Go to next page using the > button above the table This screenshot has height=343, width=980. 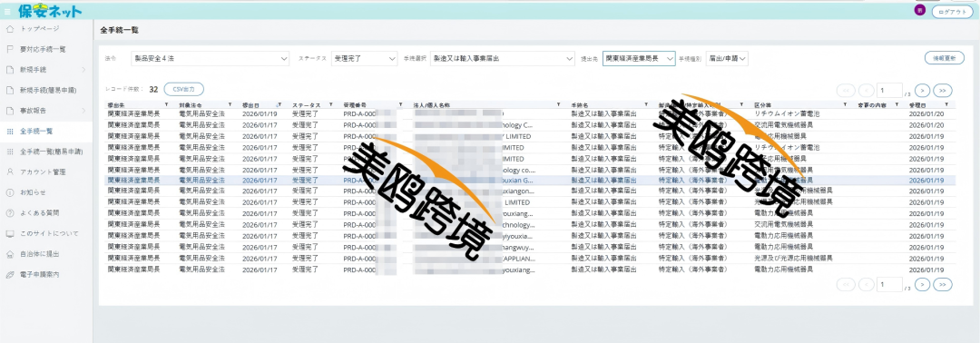point(923,91)
